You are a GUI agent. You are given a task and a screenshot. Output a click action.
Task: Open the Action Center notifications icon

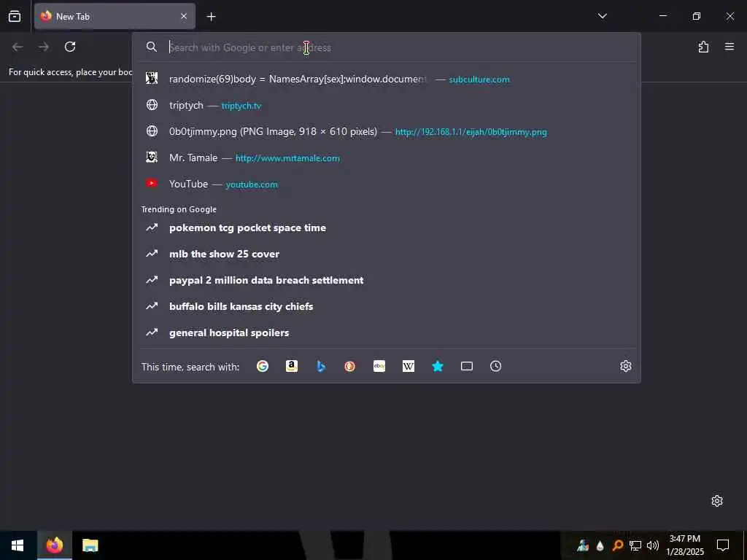723,545
